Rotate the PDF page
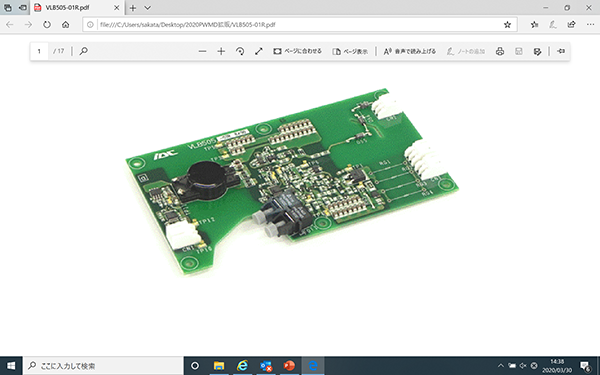The image size is (600, 375). tap(240, 51)
